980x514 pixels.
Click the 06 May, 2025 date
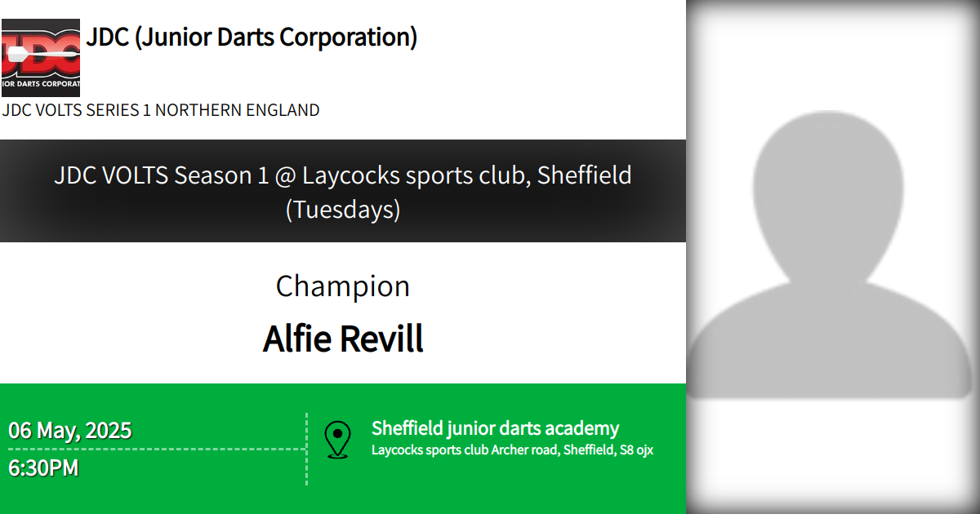coord(70,430)
